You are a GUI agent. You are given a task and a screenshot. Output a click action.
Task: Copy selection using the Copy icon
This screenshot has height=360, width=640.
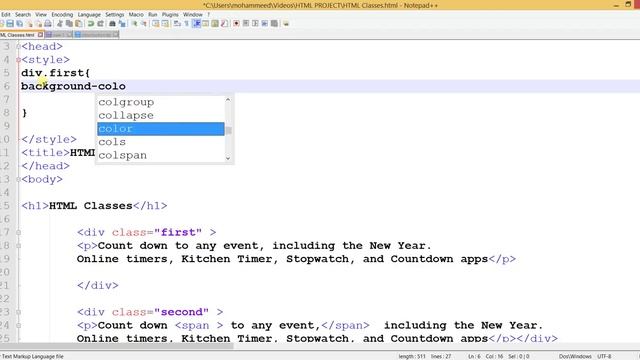(x=69, y=24)
